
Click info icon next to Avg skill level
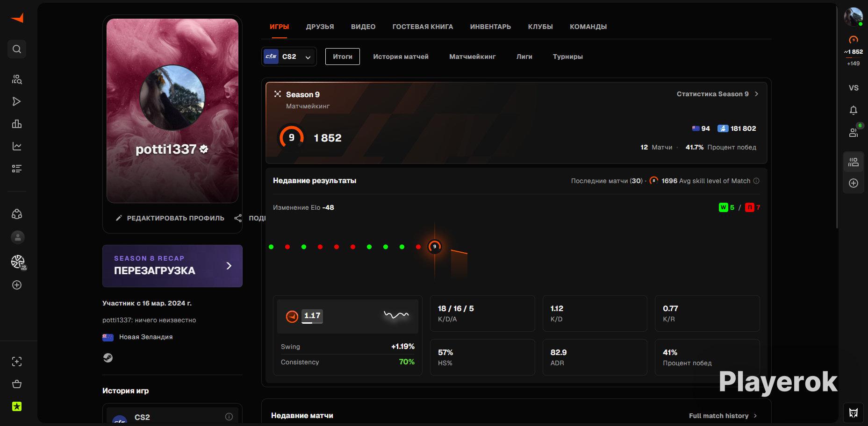pyautogui.click(x=756, y=181)
